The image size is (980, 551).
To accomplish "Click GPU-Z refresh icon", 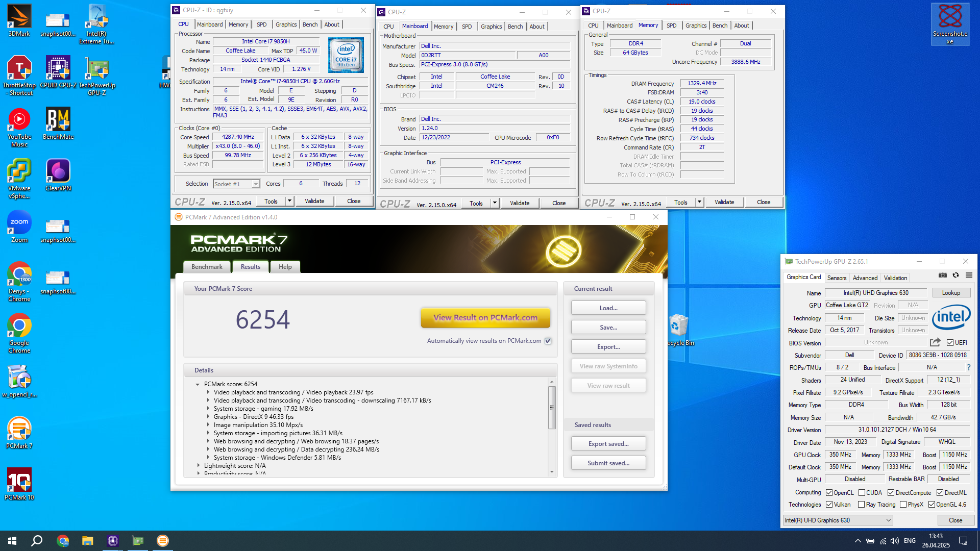I will [x=955, y=275].
